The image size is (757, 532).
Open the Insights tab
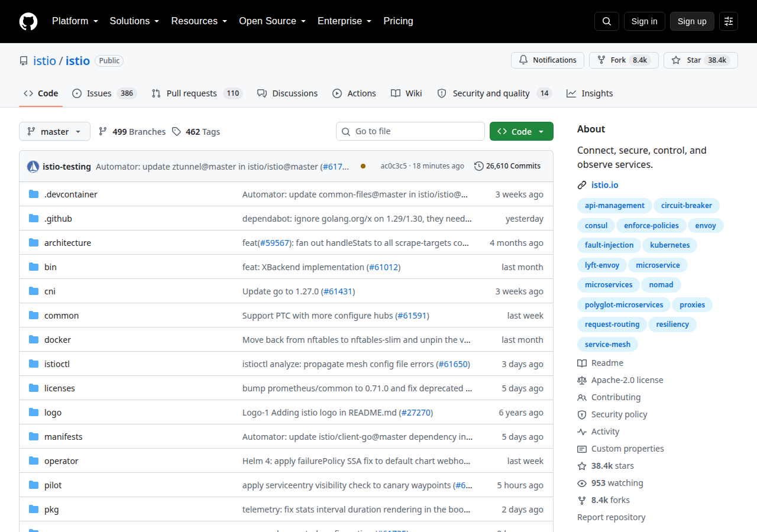tap(590, 93)
